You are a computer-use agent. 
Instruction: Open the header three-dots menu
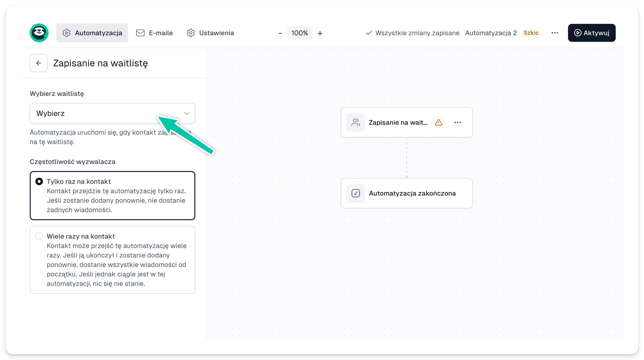(x=555, y=33)
